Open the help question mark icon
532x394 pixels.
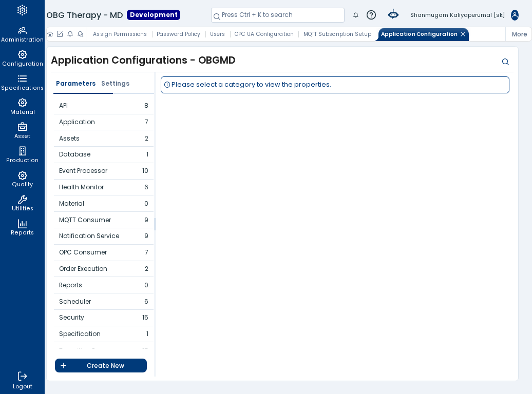click(371, 15)
